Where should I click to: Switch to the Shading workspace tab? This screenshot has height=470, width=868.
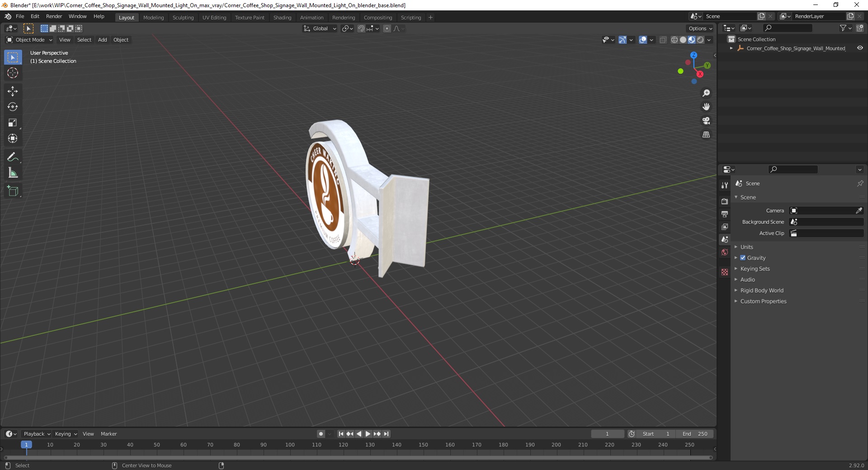click(282, 18)
